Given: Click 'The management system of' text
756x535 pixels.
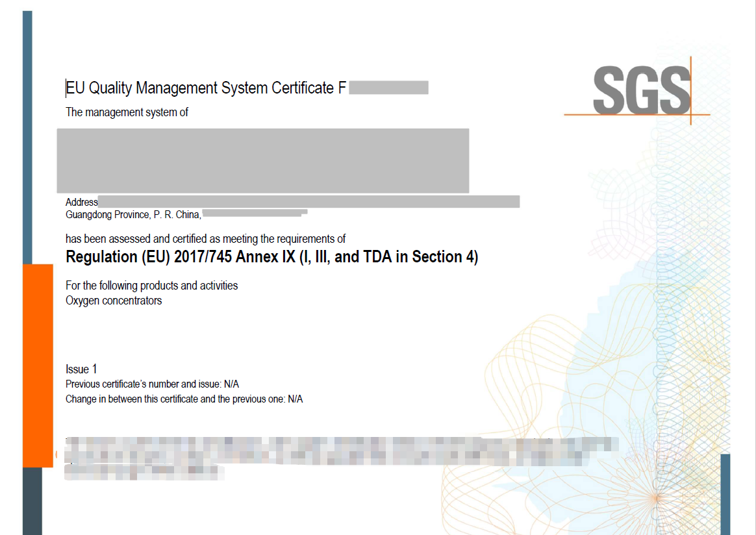Looking at the screenshot, I should coord(127,112).
